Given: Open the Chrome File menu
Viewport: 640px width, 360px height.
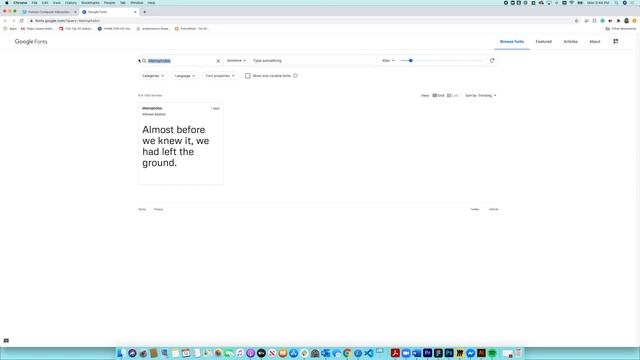Looking at the screenshot, I should click(x=34, y=3).
